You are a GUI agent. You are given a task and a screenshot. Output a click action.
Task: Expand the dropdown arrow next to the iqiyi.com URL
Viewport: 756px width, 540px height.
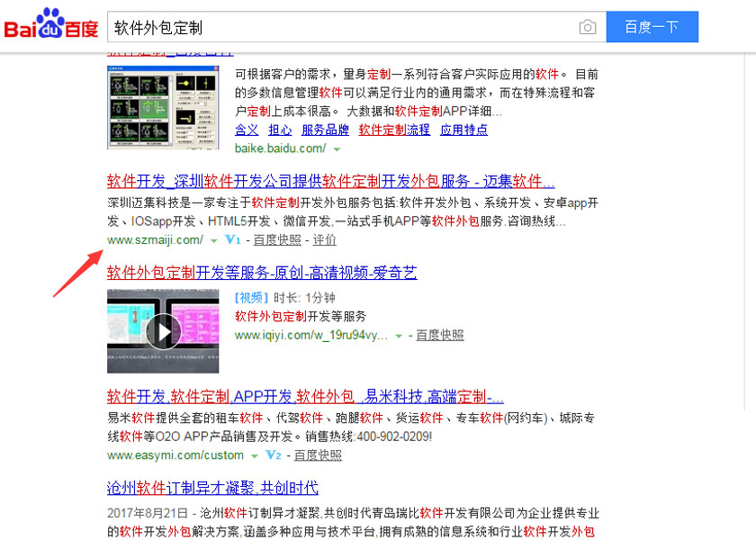point(399,336)
